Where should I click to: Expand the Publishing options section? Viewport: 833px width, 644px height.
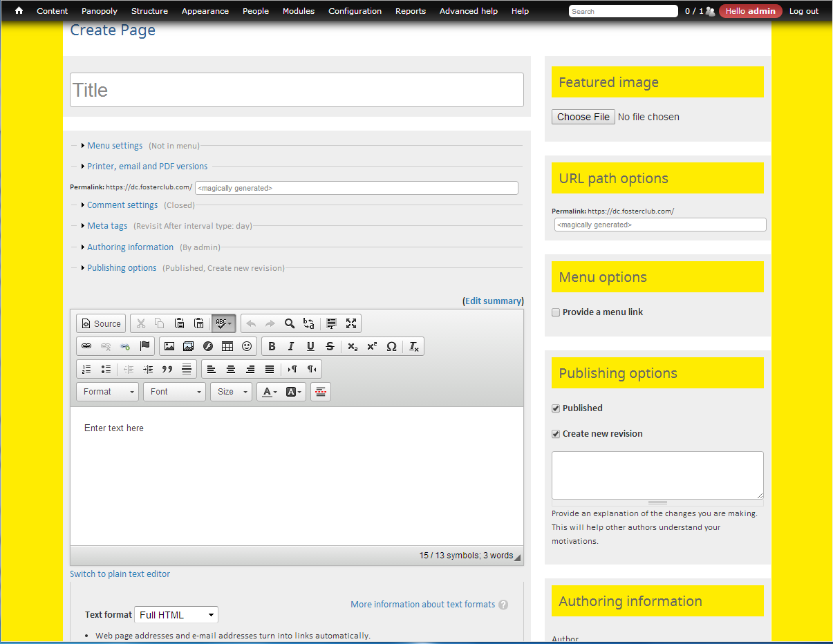122,267
